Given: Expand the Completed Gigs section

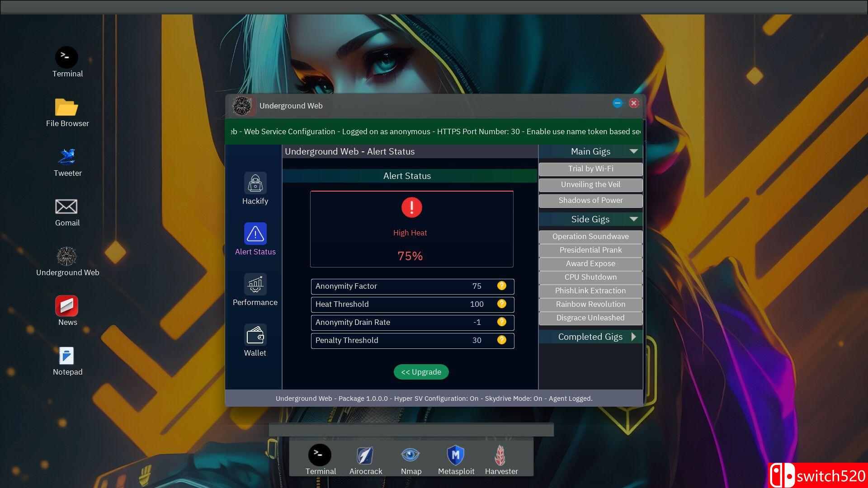Looking at the screenshot, I should click(x=633, y=337).
